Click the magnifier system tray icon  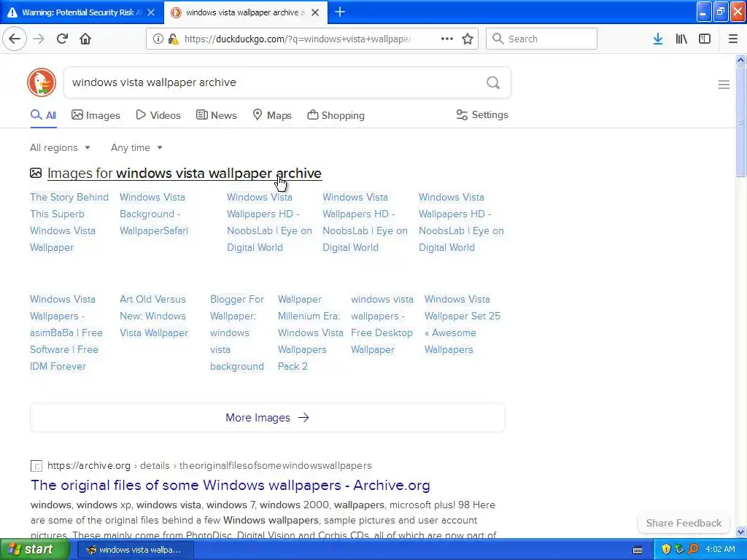(x=693, y=549)
